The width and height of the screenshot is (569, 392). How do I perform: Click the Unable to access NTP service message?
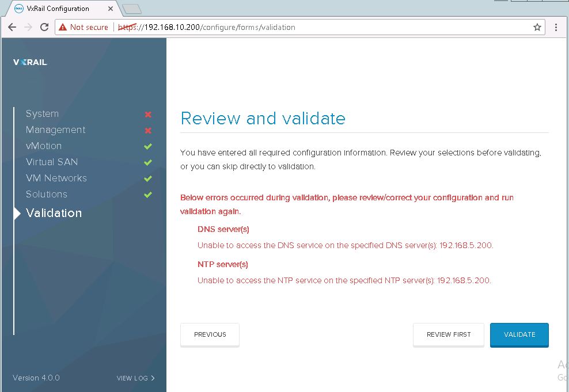click(x=344, y=281)
